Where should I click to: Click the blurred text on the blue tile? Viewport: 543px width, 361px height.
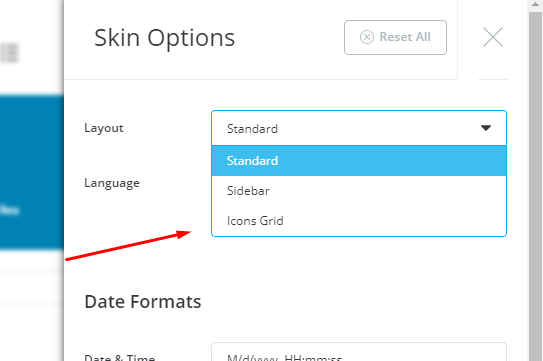[9, 210]
